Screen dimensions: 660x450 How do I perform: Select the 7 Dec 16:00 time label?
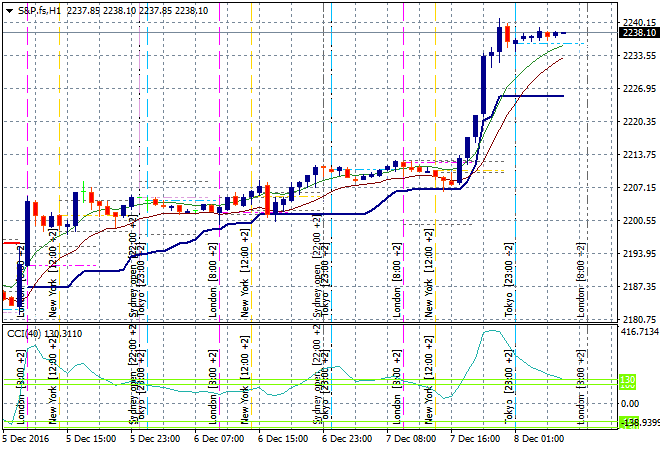point(476,438)
